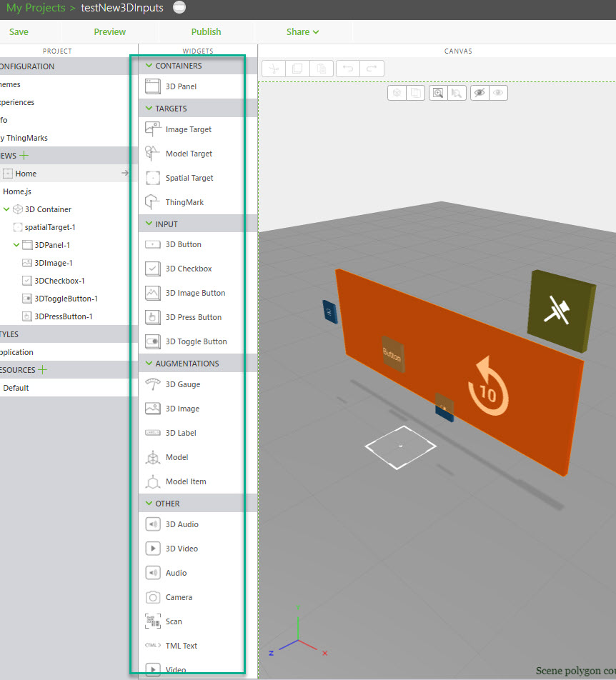
Task: Select 3DToggleButton-1 in the project tree
Action: (x=66, y=299)
